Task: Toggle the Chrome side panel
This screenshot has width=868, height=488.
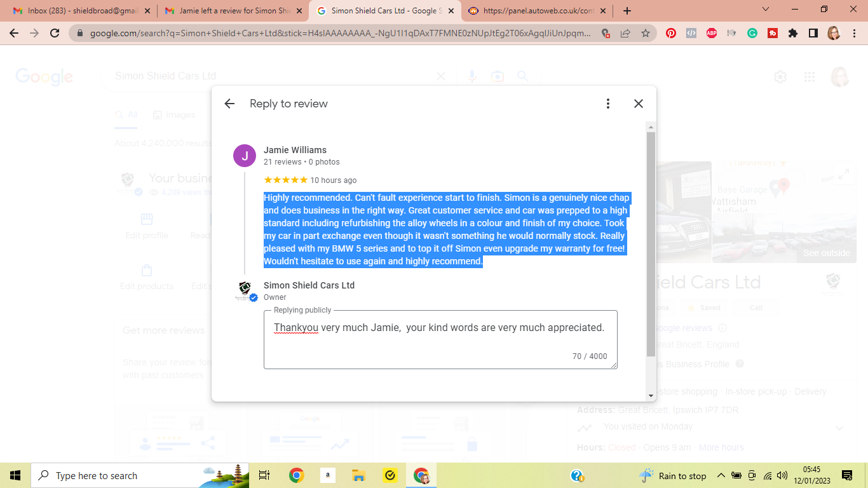Action: pyautogui.click(x=813, y=34)
